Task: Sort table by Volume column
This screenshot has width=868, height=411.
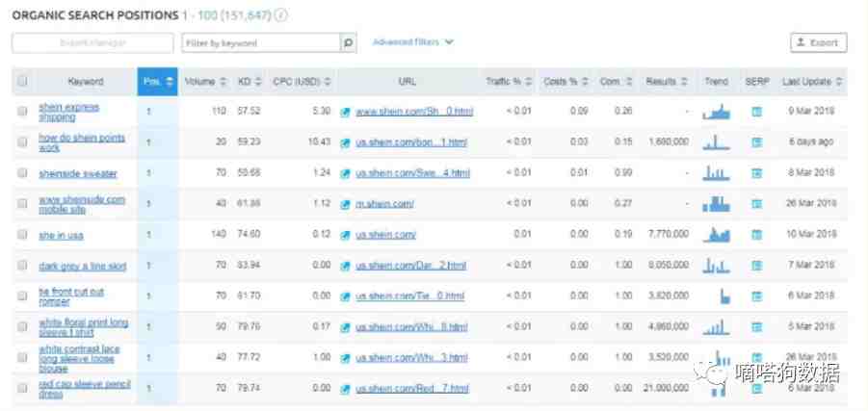Action: pos(205,81)
